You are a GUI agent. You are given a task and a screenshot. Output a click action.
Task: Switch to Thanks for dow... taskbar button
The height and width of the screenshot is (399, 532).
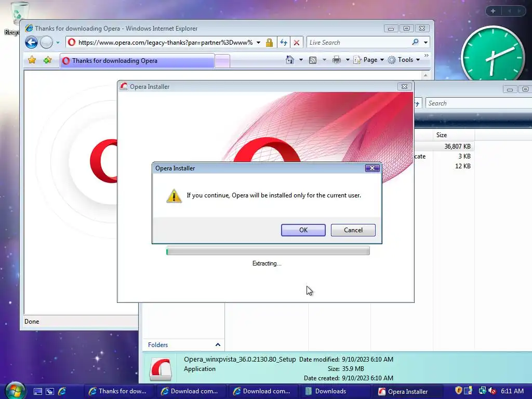click(118, 391)
